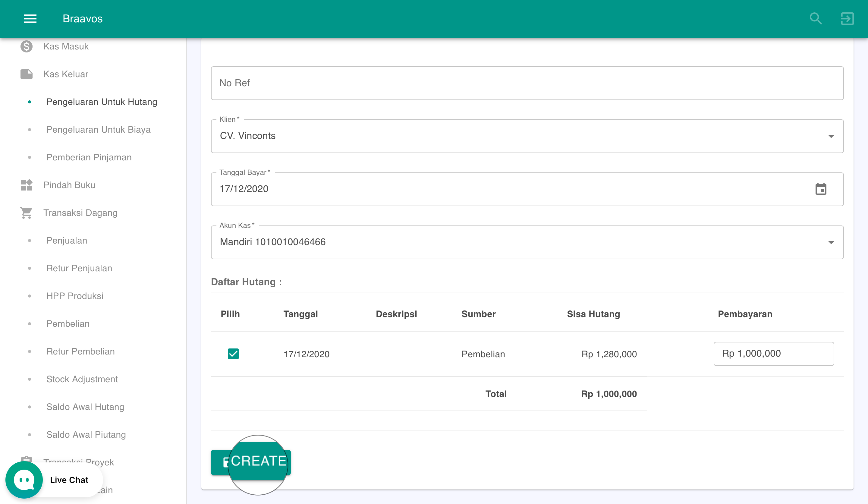Click the search icon in the header
Image resolution: width=868 pixels, height=504 pixels.
tap(815, 19)
